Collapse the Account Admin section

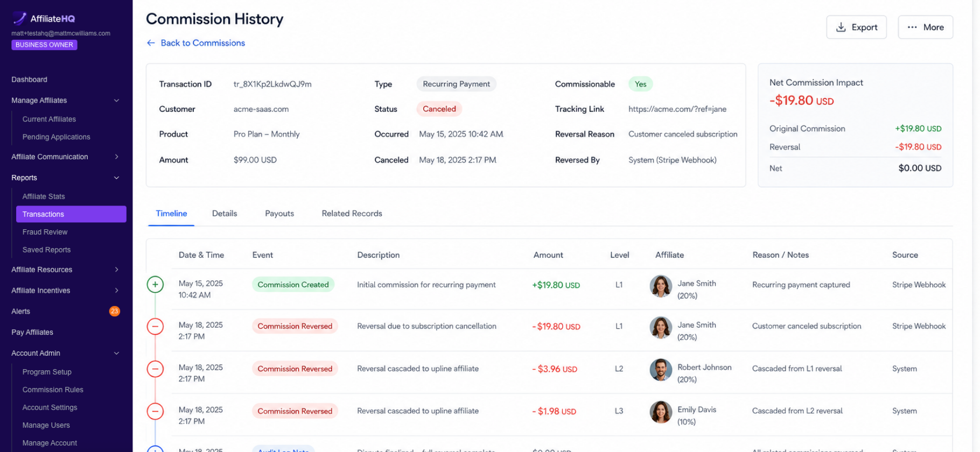tap(116, 353)
